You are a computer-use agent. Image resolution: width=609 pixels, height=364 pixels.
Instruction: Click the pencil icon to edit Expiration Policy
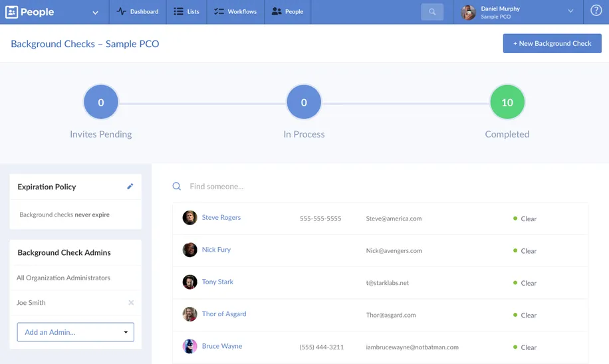pos(130,187)
